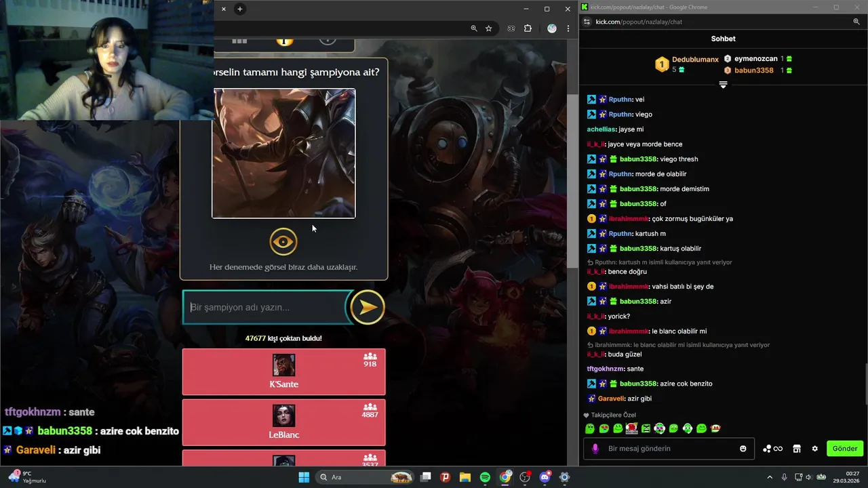Open babun3358 in the gifters leaderboard
The image size is (868, 488).
[x=758, y=70]
